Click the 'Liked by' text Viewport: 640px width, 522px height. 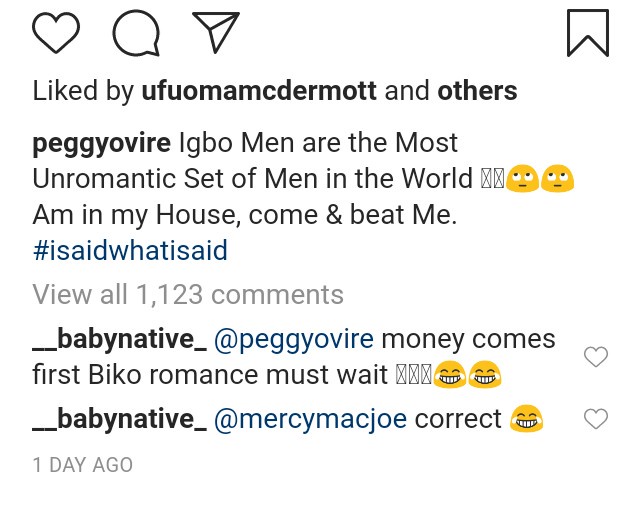(83, 91)
